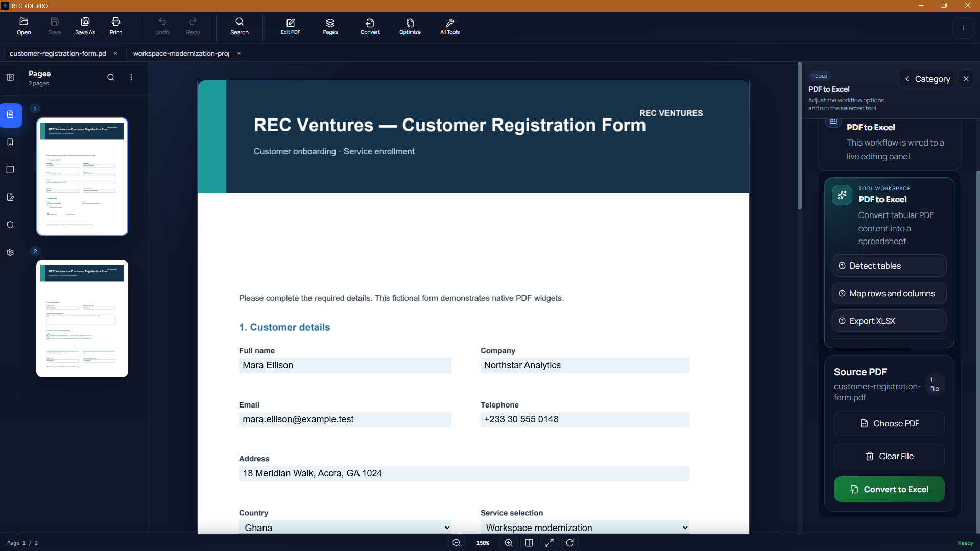Open All Tools wrench icon

click(450, 26)
